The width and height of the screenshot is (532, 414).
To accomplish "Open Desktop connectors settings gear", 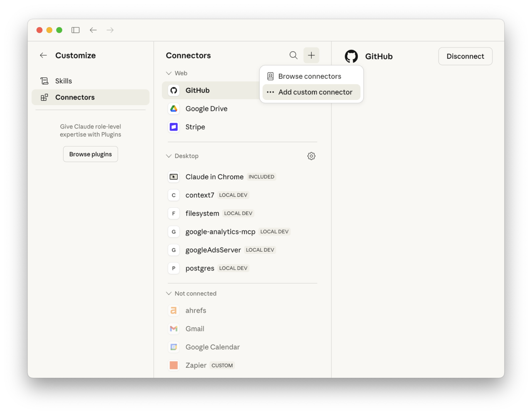I will (311, 156).
